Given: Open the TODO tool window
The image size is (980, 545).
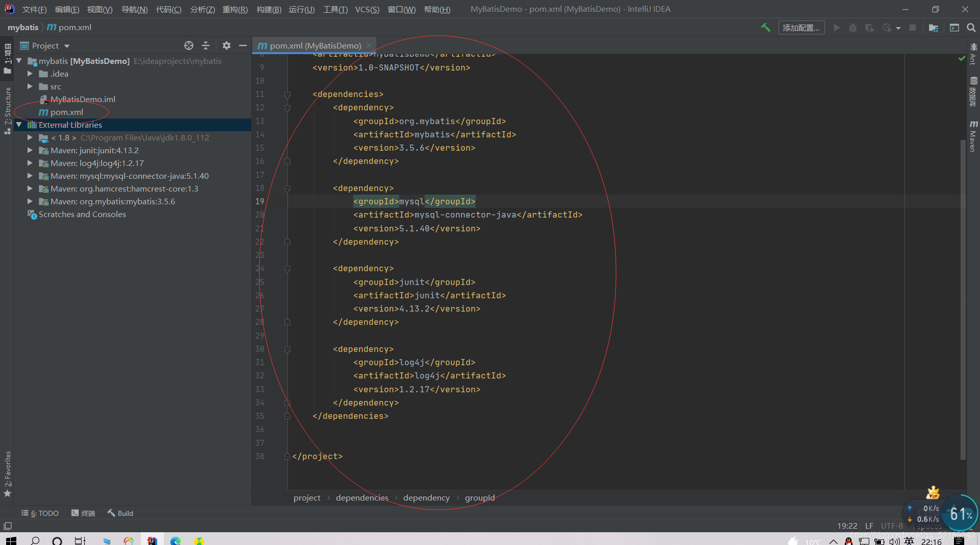Looking at the screenshot, I should (x=40, y=513).
